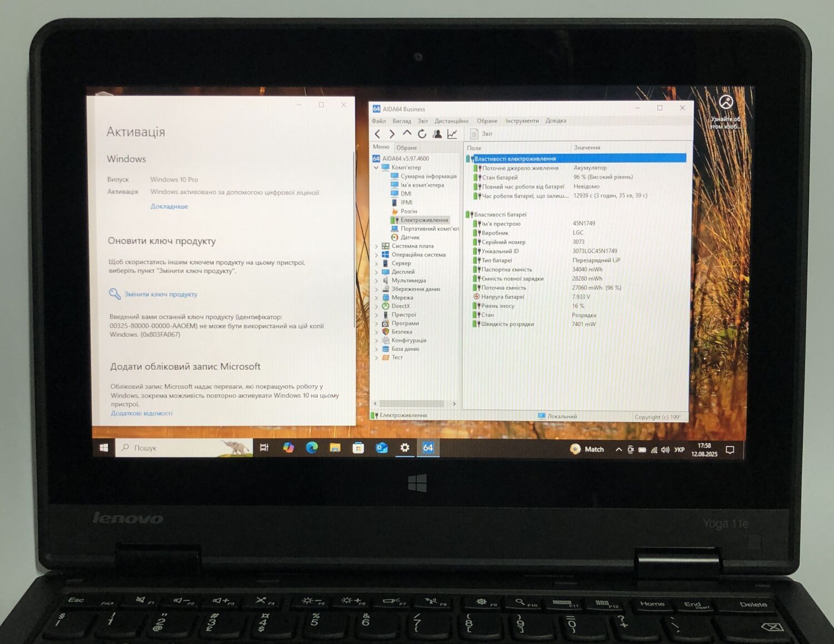Select Датчик in the tree
834x644 pixels.
tap(410, 237)
